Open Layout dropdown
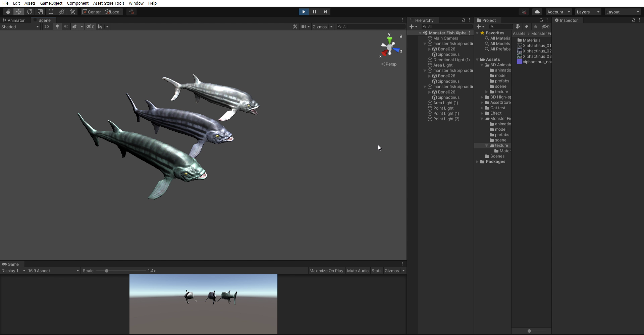The height and width of the screenshot is (335, 644). tap(623, 12)
